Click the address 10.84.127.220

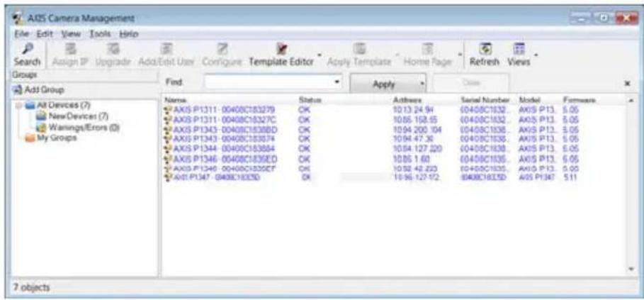pyautogui.click(x=417, y=148)
